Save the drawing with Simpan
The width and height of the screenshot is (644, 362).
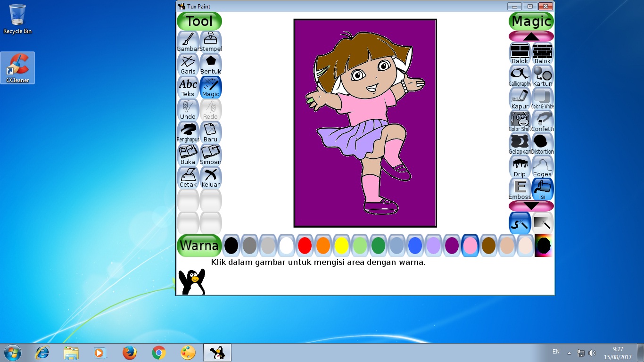(211, 155)
